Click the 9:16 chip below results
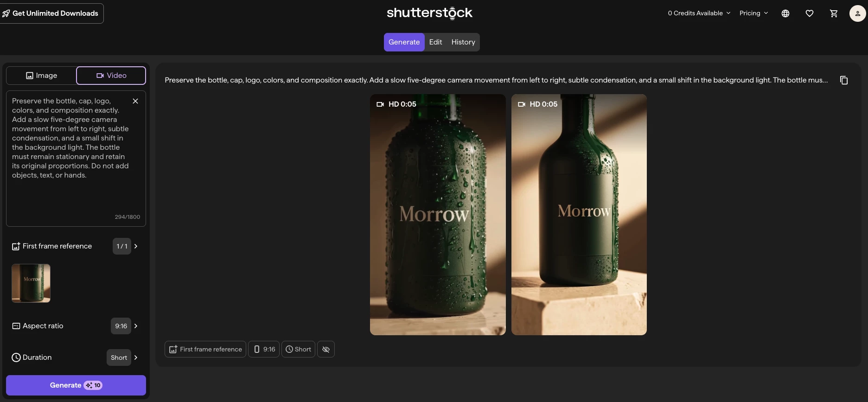This screenshot has height=402, width=868. [x=264, y=349]
